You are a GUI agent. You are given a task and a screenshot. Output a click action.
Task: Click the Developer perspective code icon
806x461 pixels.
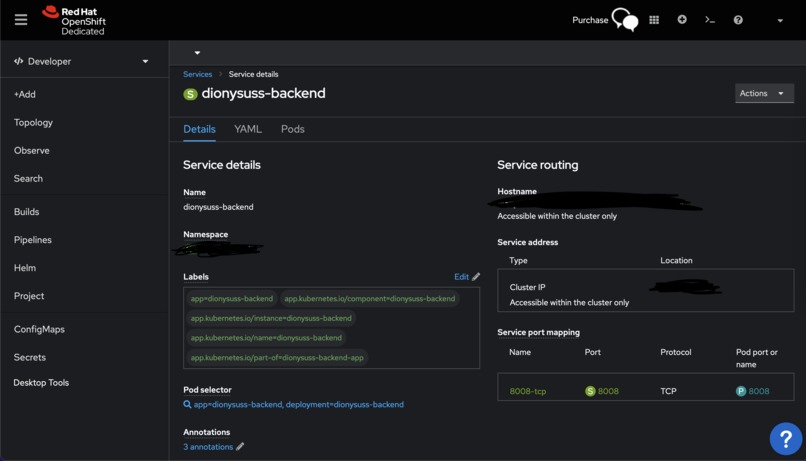click(19, 61)
